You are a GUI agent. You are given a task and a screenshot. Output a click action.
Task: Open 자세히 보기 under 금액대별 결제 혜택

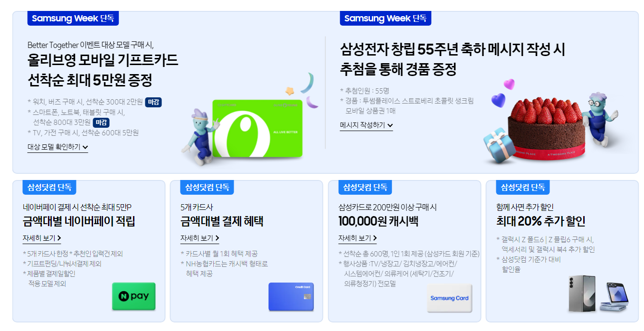tap(199, 238)
